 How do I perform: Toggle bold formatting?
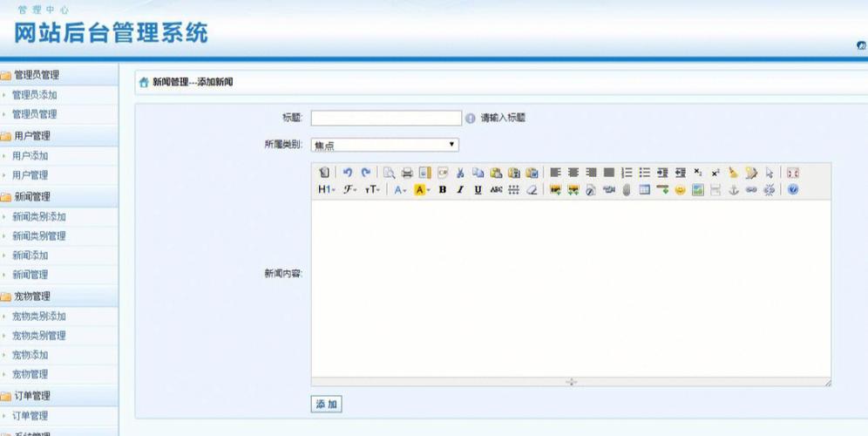443,189
